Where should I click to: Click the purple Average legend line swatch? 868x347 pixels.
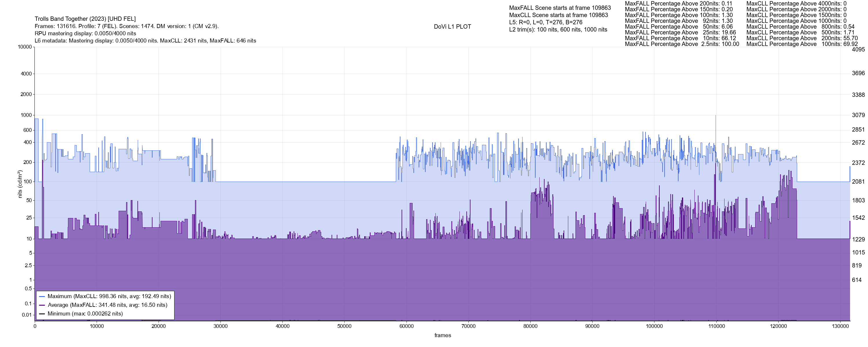pyautogui.click(x=42, y=305)
